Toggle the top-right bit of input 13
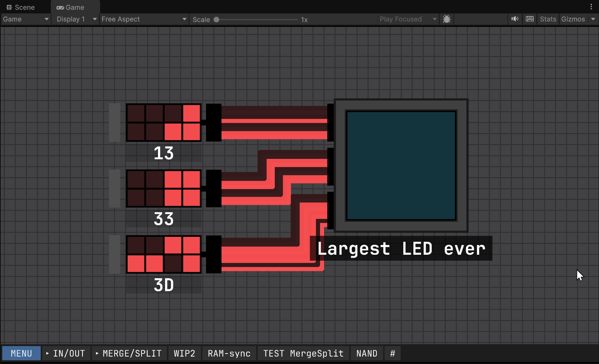 pos(192,113)
